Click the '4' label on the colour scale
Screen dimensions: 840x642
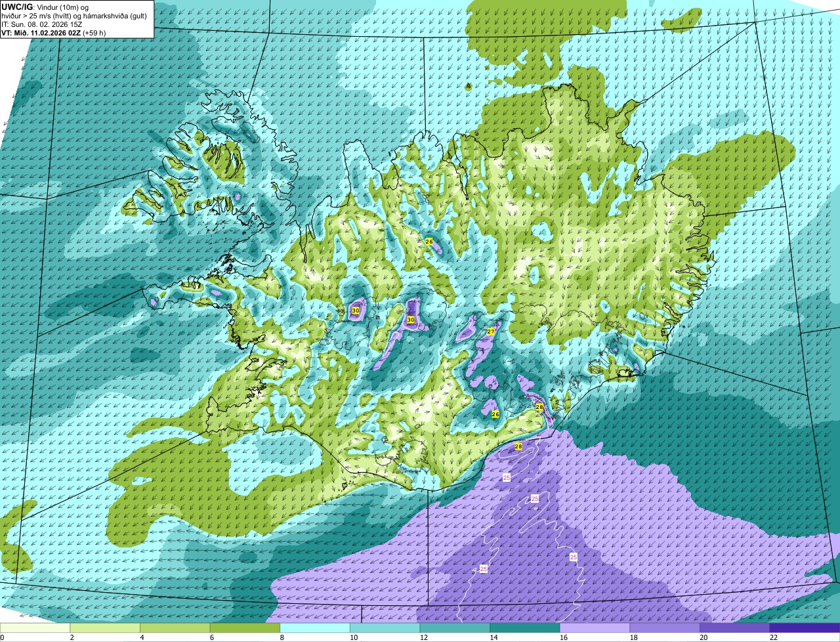[x=142, y=637]
